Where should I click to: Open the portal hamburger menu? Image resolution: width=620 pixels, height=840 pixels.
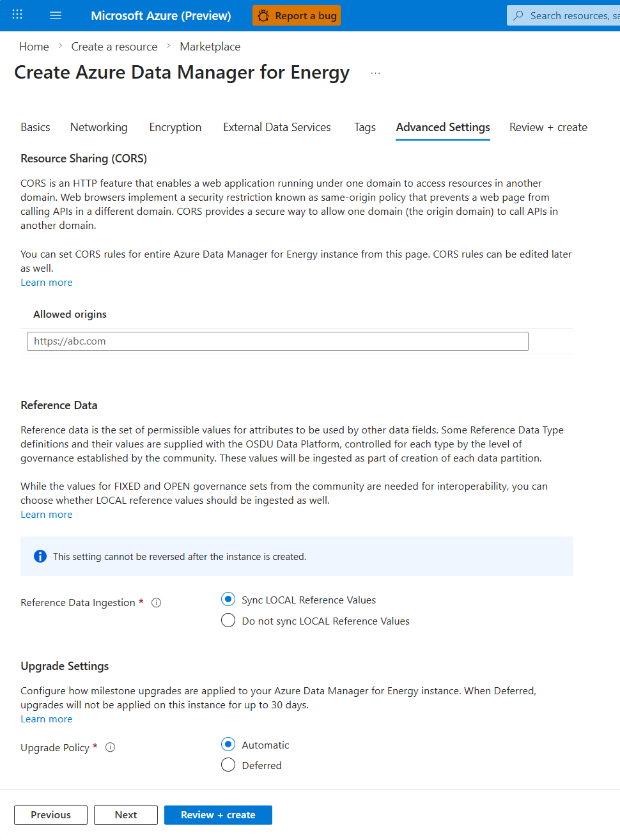[56, 15]
